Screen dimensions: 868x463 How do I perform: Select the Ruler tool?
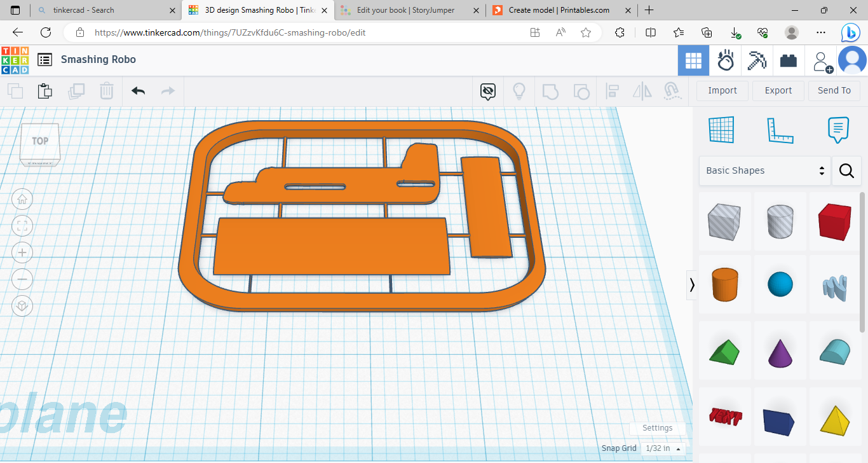[x=780, y=130]
